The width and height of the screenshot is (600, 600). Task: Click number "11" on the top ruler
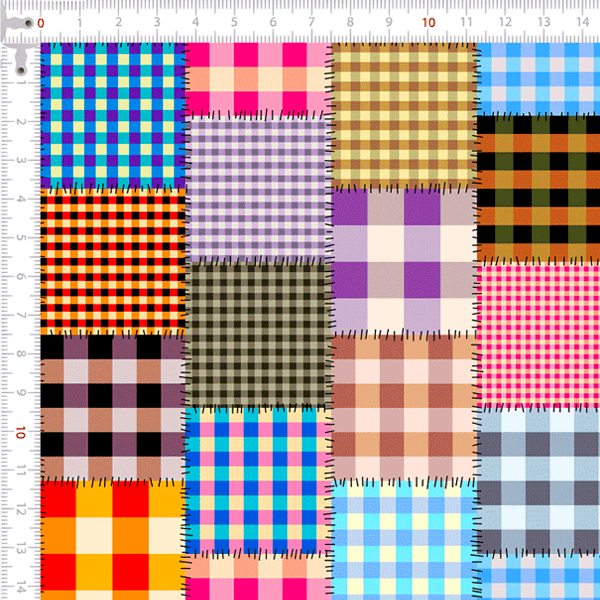[466, 22]
